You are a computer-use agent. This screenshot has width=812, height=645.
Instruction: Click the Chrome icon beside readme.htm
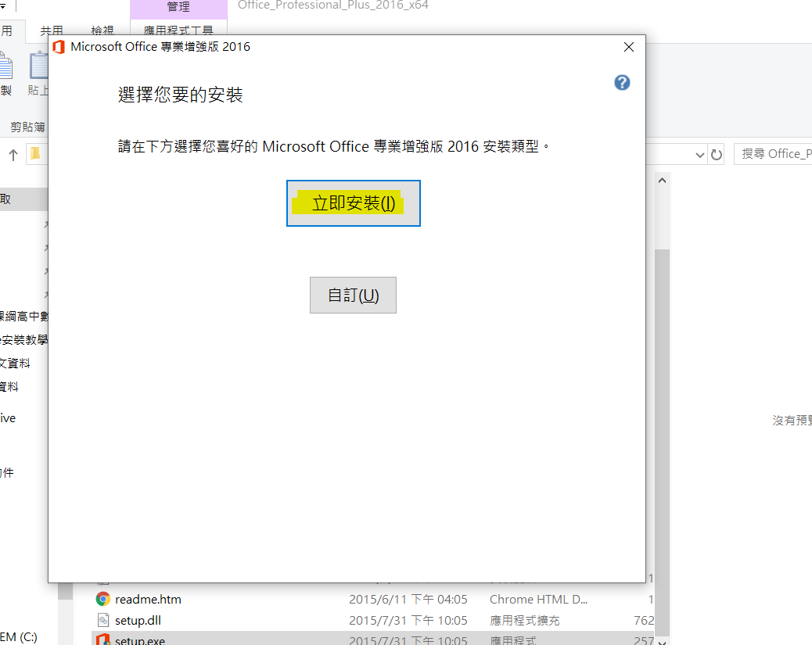[103, 599]
